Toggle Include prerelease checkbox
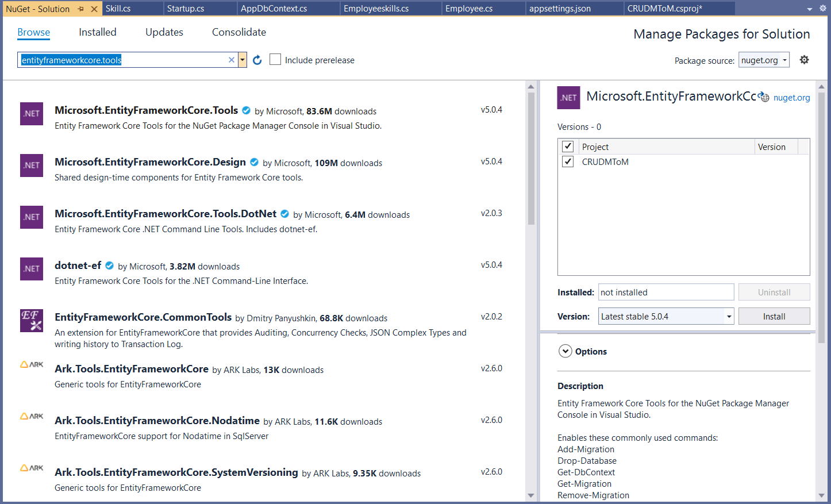 point(275,60)
